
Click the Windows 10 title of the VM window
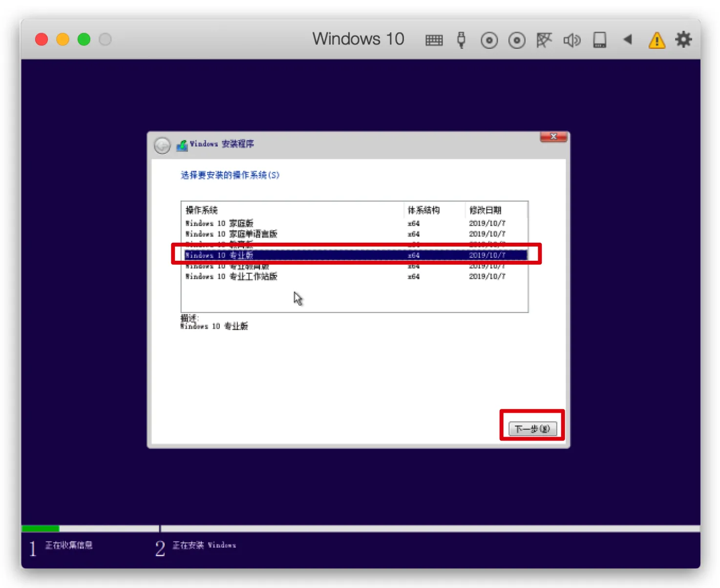click(358, 39)
